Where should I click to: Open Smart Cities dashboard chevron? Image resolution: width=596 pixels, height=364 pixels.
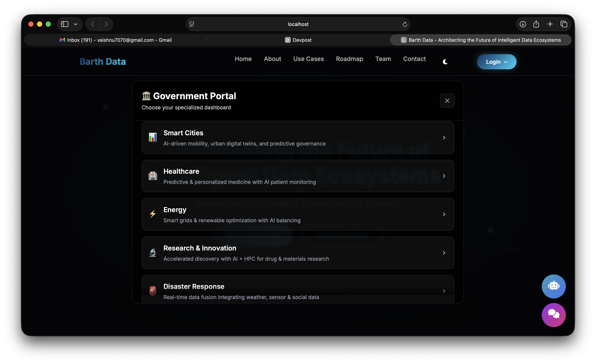click(x=444, y=138)
